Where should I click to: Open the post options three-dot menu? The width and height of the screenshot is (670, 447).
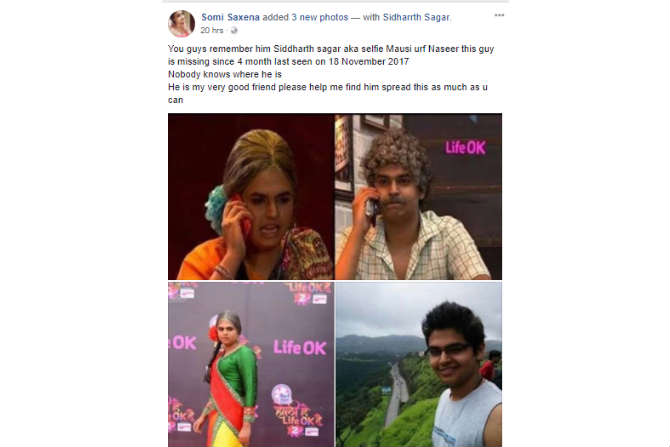click(x=499, y=15)
